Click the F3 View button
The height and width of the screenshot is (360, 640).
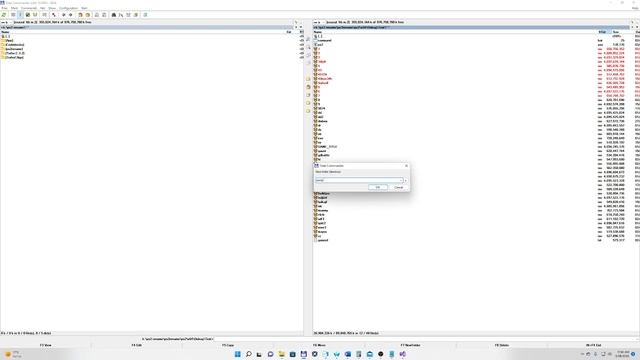pyautogui.click(x=46, y=345)
